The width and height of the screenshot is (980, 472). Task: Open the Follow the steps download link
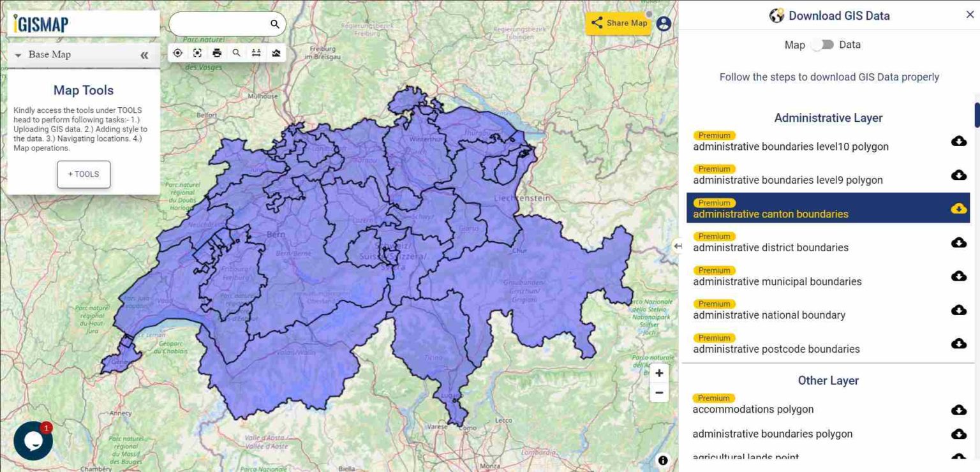tap(828, 77)
